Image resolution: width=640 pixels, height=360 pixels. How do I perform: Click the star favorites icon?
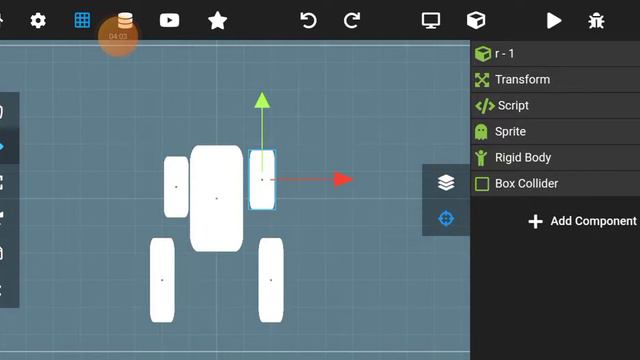coord(218,20)
